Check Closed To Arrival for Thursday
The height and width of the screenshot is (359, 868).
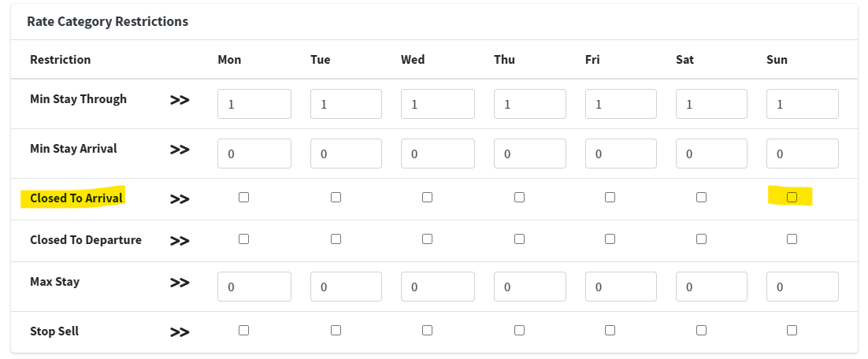[x=519, y=198]
